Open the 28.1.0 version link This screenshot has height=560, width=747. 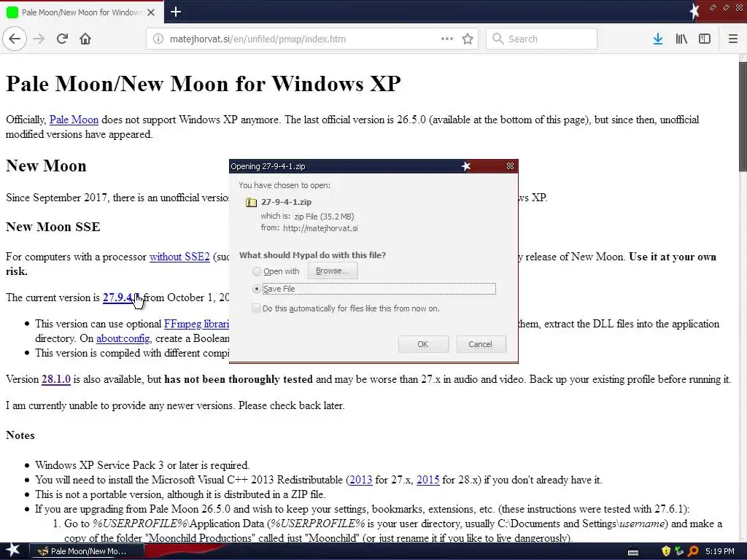pyautogui.click(x=56, y=379)
